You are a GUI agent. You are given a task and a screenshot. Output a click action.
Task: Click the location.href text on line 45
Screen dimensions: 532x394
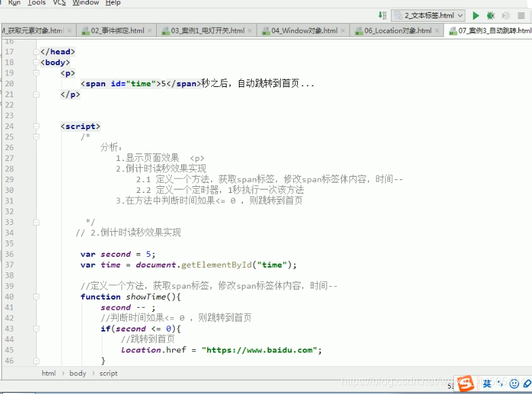pyautogui.click(x=153, y=351)
